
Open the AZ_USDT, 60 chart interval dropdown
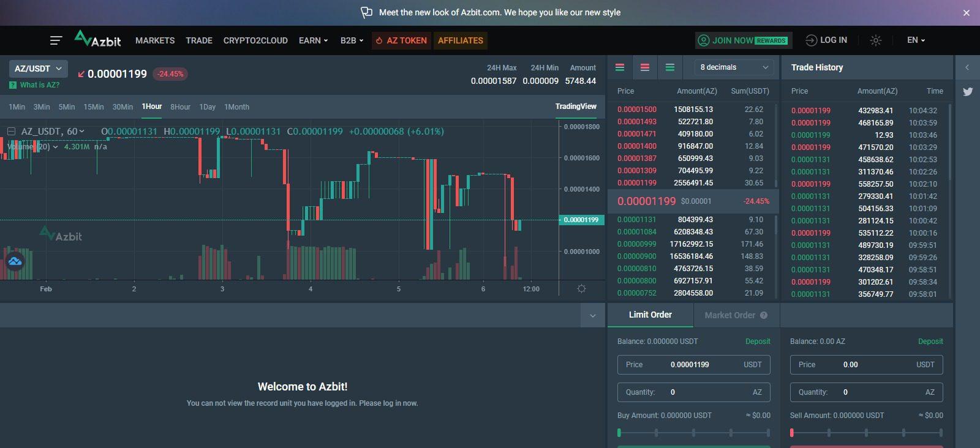[53, 131]
